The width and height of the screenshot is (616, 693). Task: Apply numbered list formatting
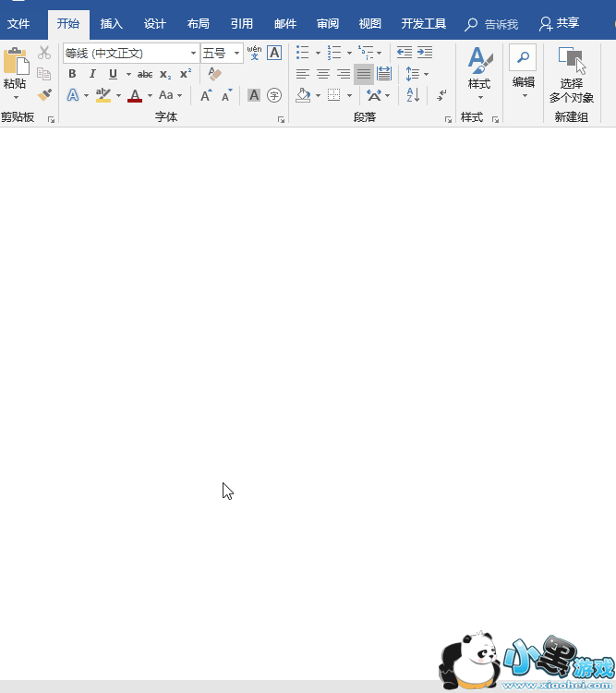334,52
